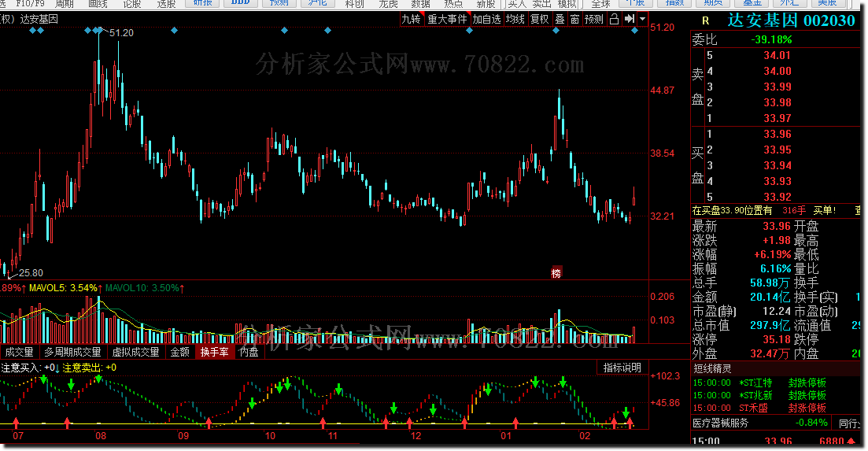Screen dimensions: 868x451
Task: Click 加自选 to add to watchlist
Action: tap(486, 19)
